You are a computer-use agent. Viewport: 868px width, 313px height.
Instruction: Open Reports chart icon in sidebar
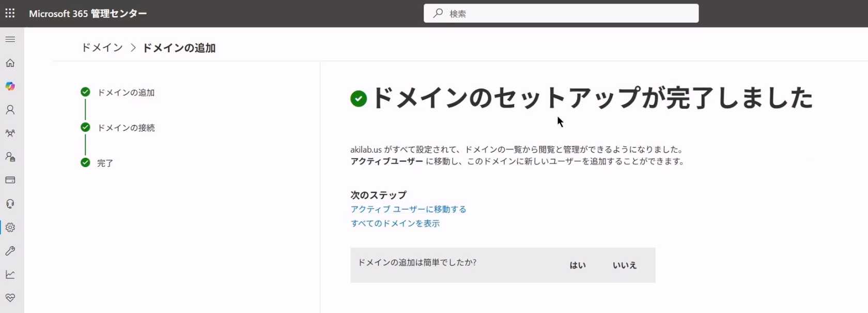pos(10,274)
